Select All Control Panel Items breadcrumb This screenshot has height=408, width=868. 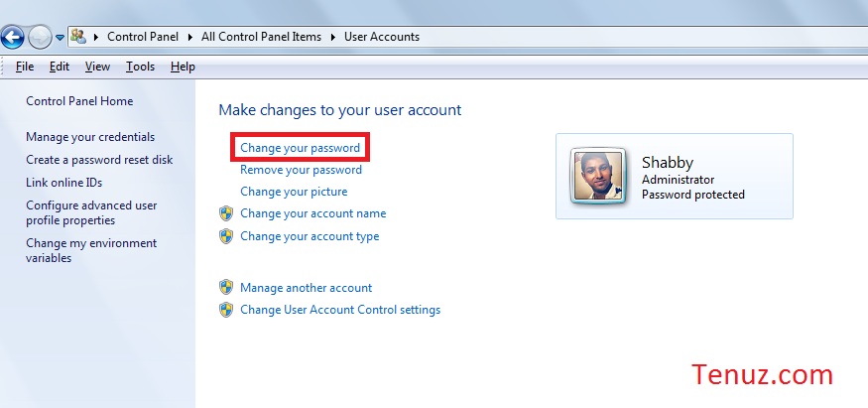coord(261,37)
